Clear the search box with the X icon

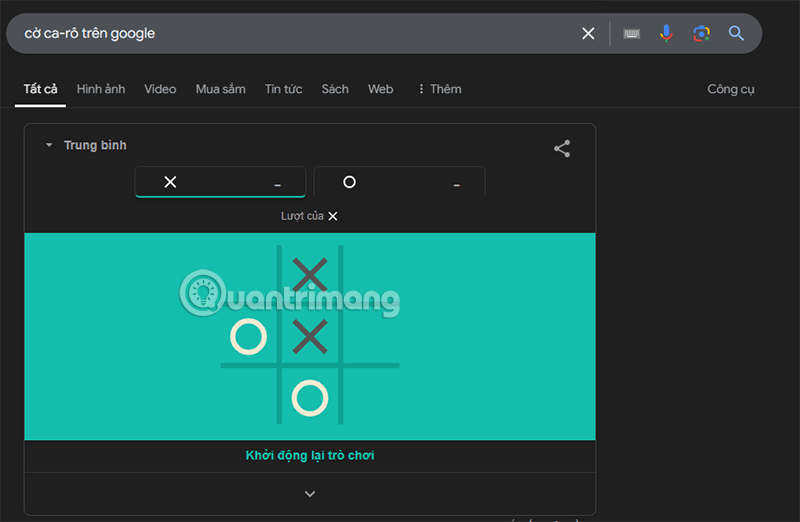pos(588,34)
